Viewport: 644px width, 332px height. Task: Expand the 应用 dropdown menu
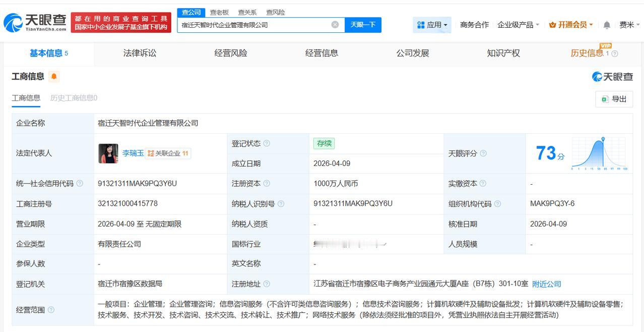coord(432,25)
